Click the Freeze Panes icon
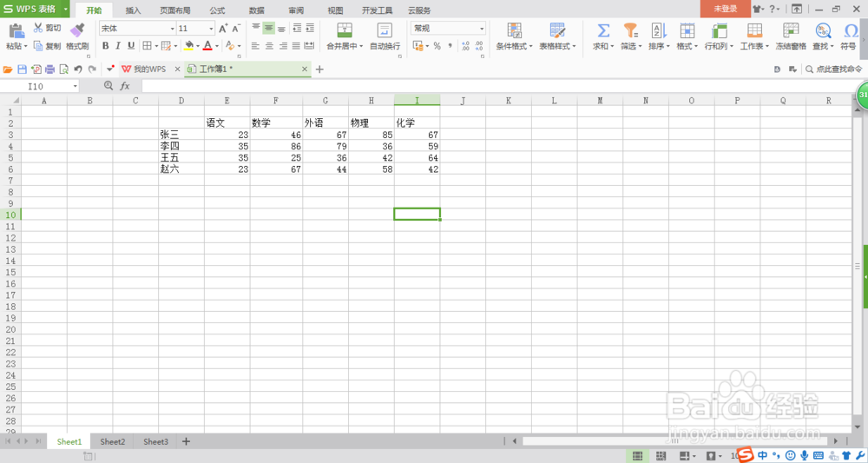Screen dimensions: 868x463 791,30
